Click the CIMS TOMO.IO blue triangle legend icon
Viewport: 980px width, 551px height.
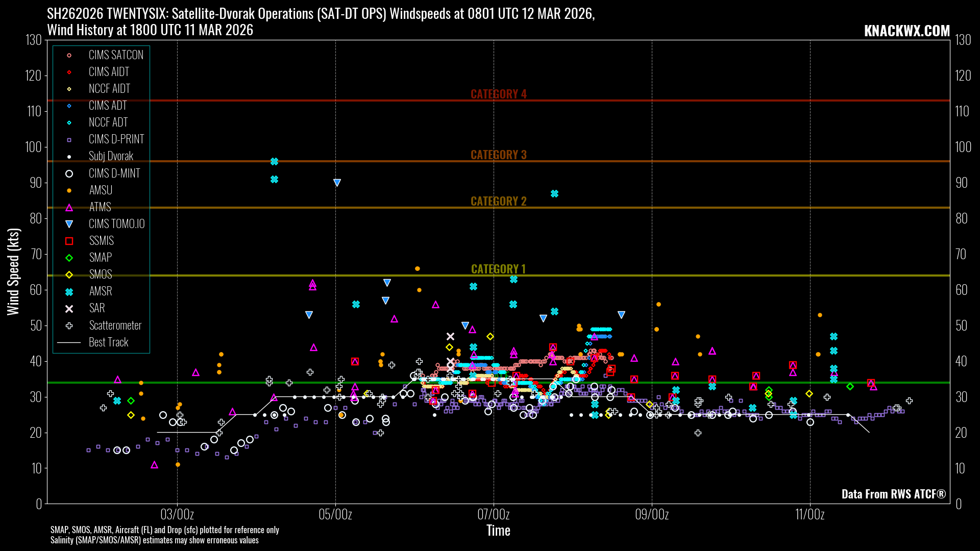pos(69,224)
